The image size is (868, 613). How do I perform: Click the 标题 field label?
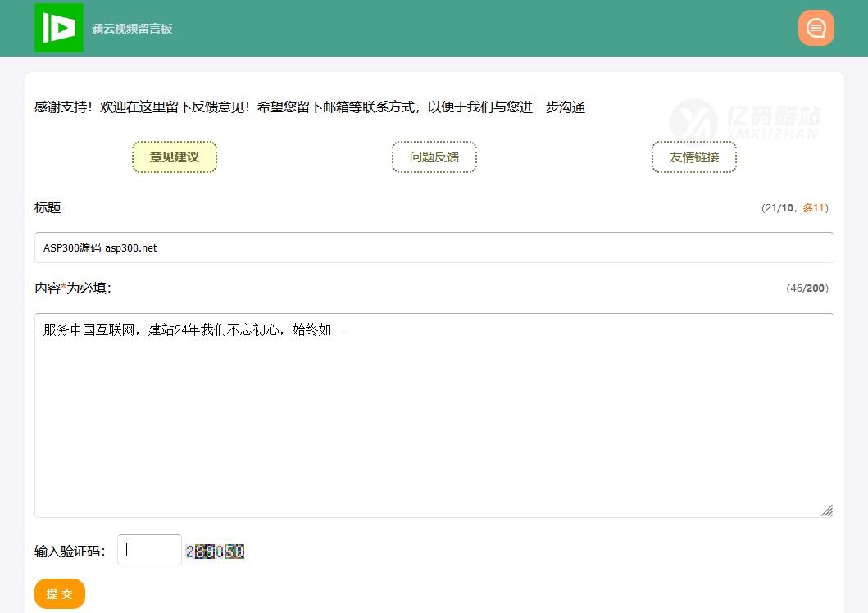(48, 207)
